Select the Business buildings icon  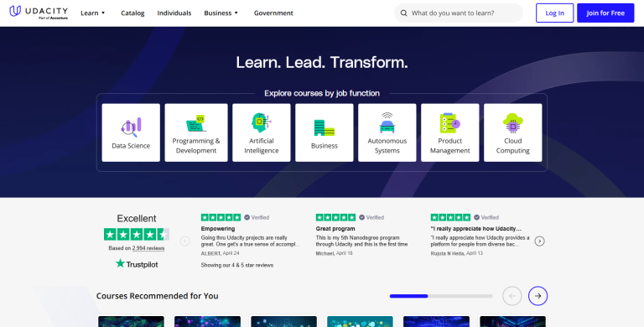point(324,127)
